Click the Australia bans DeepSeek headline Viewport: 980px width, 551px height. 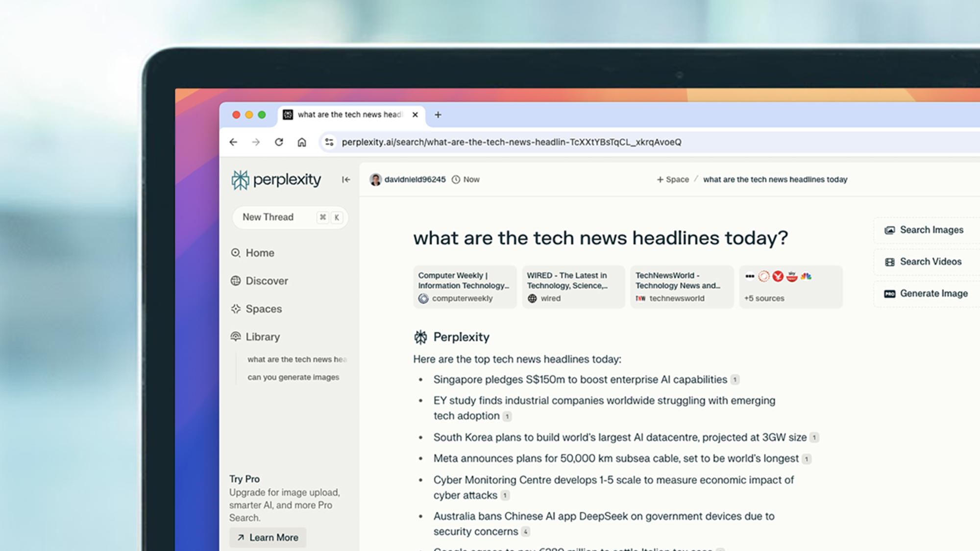click(x=604, y=524)
